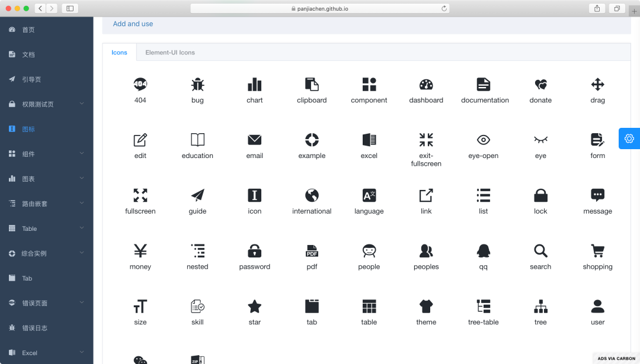Follow the Add and use link
The width and height of the screenshot is (640, 364).
[x=133, y=24]
